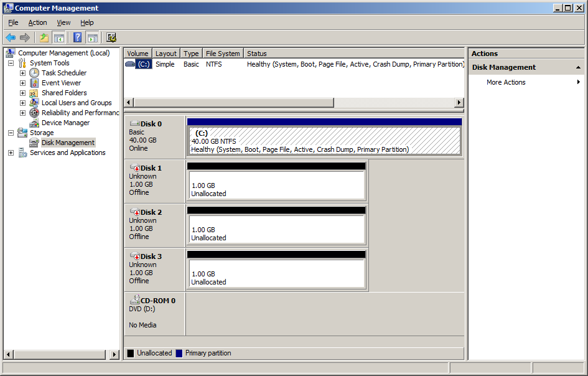Click the Disk Management tree icon
Screen dimensions: 588x376
pos(34,143)
